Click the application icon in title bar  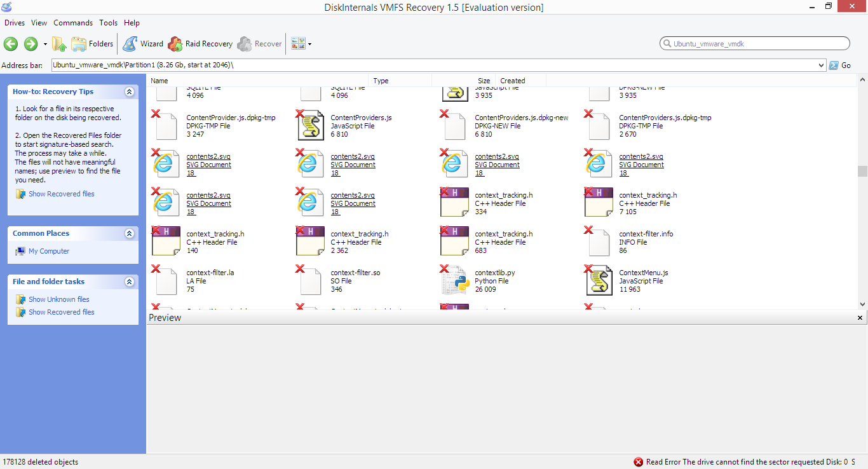(x=6, y=7)
